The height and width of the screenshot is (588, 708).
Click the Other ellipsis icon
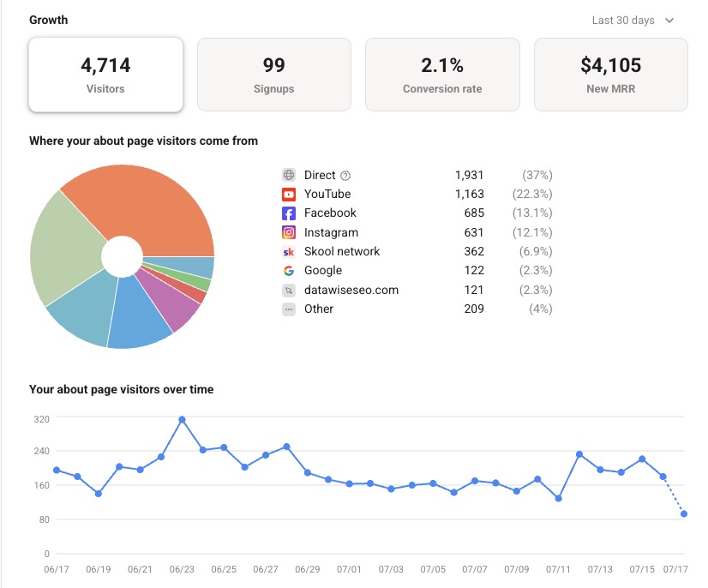pos(289,309)
